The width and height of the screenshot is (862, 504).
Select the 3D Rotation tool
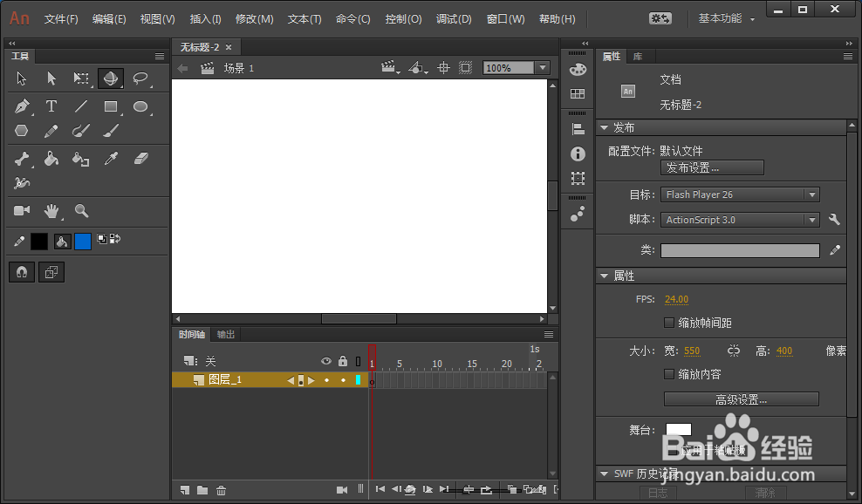coord(111,78)
